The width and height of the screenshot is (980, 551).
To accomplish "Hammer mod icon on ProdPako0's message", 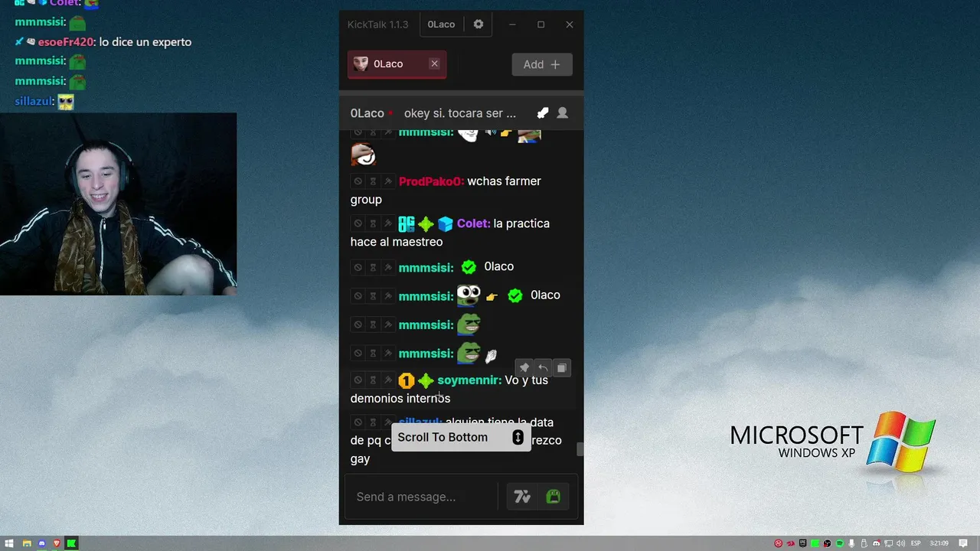I will [x=388, y=181].
